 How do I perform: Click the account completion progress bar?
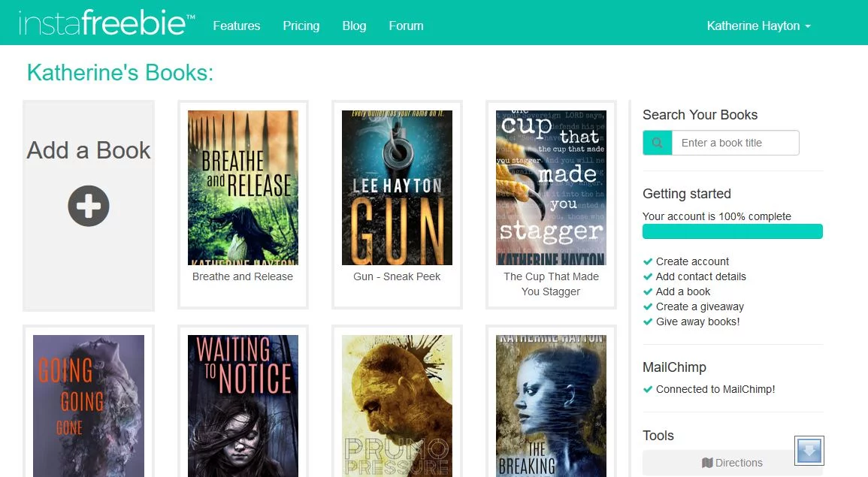[x=732, y=231]
